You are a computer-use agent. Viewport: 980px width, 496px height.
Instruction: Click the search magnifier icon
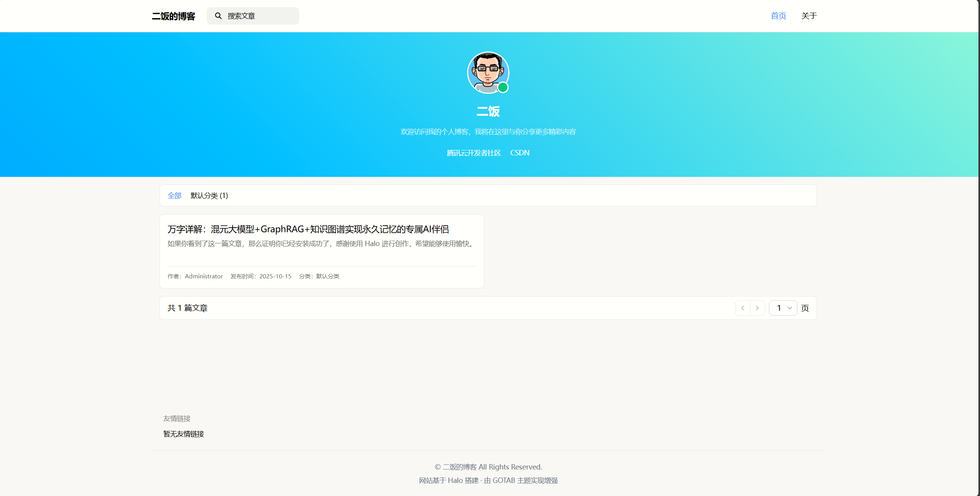click(218, 16)
